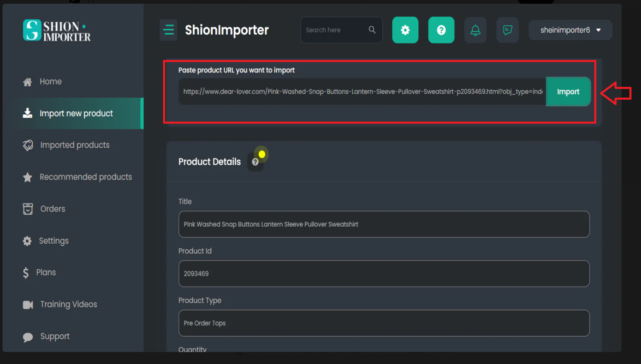
Task: Open Orders page
Action: 53,209
